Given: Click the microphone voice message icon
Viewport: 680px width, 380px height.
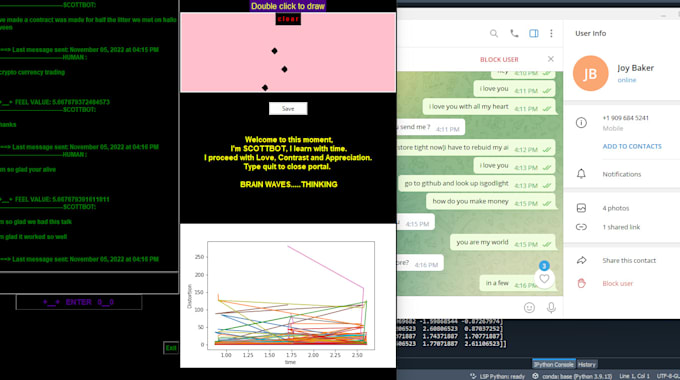Looking at the screenshot, I should point(551,308).
